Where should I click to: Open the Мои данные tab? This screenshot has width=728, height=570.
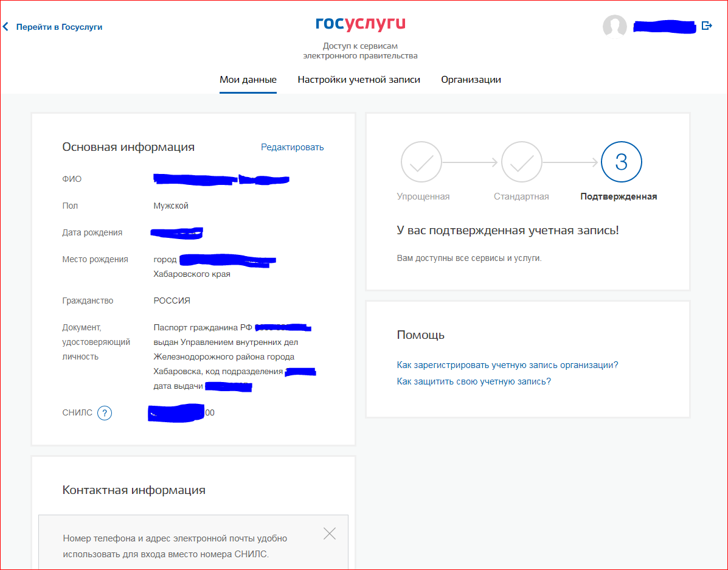[248, 80]
